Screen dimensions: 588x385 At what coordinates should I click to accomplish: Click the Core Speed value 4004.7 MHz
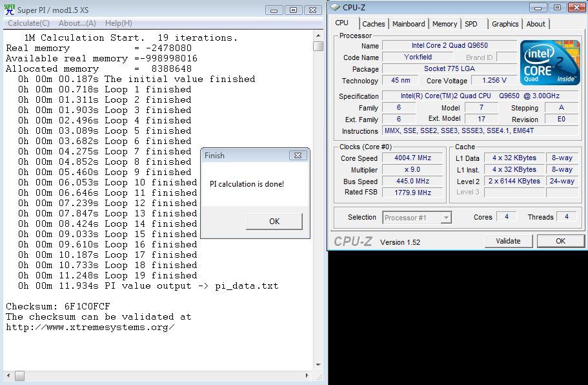point(412,158)
